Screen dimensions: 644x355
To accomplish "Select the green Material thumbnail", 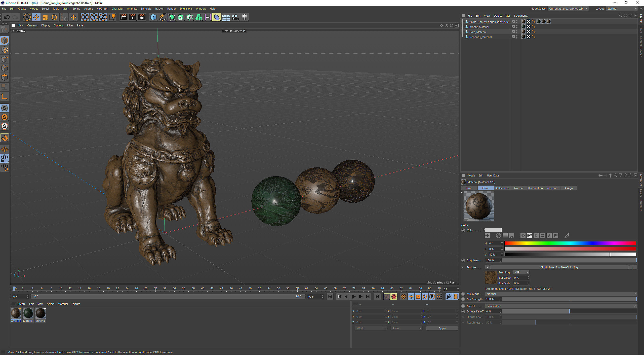I will (28, 313).
